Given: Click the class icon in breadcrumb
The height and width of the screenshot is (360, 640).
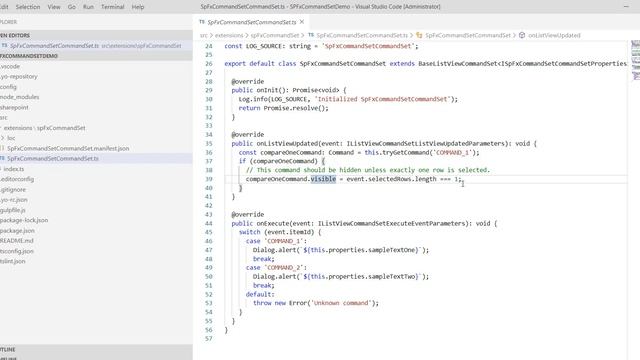Looking at the screenshot, I should pos(419,36).
